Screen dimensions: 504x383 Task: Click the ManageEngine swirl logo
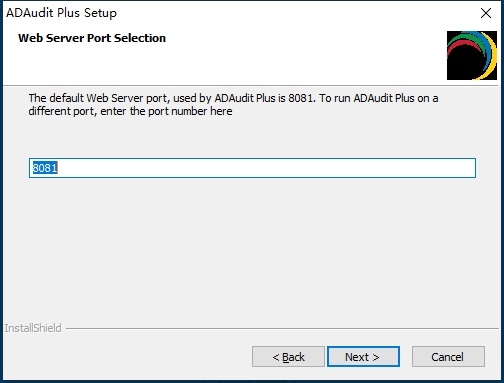[472, 55]
